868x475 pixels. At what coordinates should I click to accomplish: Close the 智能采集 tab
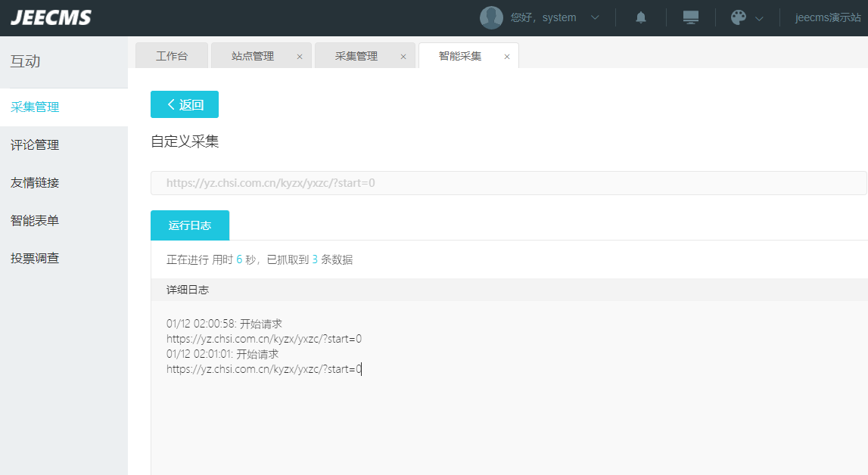(x=507, y=57)
